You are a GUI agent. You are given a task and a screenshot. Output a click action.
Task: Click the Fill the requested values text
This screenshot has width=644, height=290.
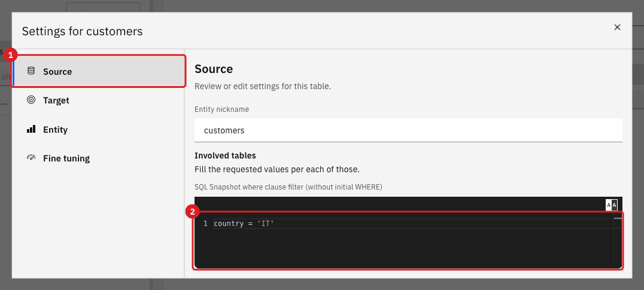click(x=277, y=169)
